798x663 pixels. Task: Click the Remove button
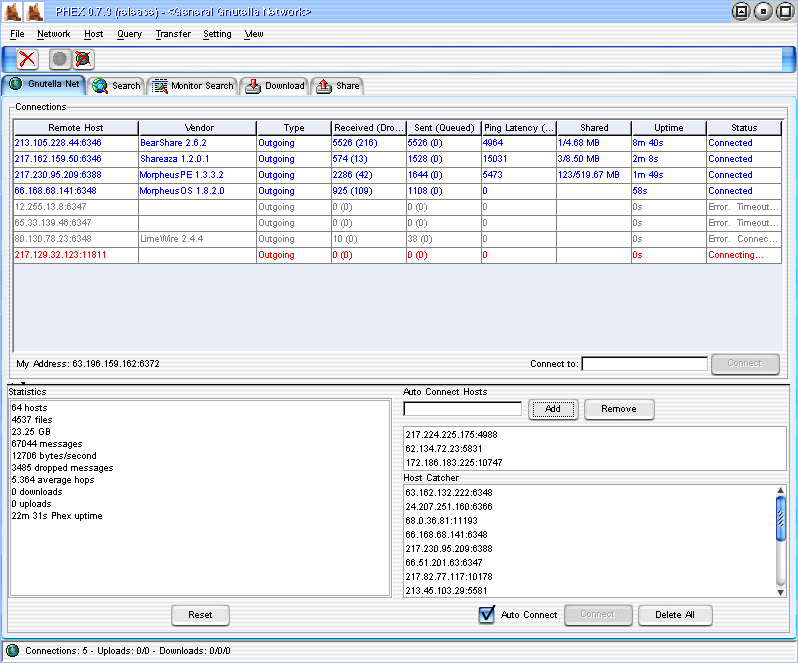(619, 409)
